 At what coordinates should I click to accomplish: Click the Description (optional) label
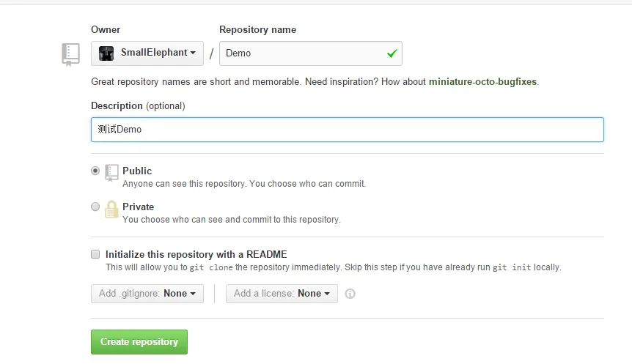click(138, 105)
